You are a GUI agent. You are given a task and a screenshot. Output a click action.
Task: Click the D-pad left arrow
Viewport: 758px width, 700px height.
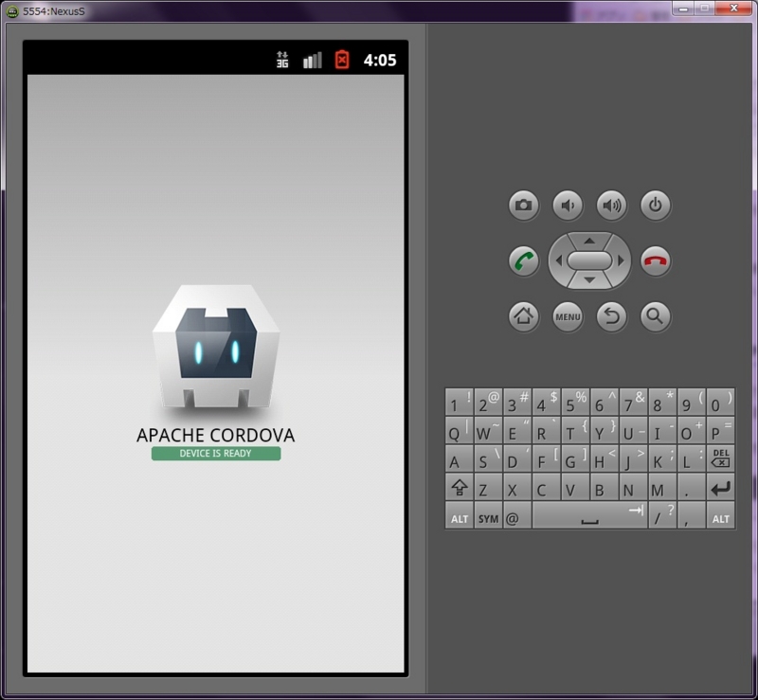click(x=558, y=261)
